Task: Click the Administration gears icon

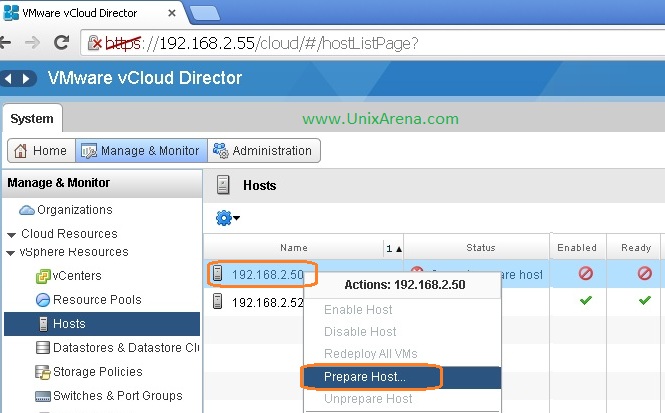Action: click(221, 151)
